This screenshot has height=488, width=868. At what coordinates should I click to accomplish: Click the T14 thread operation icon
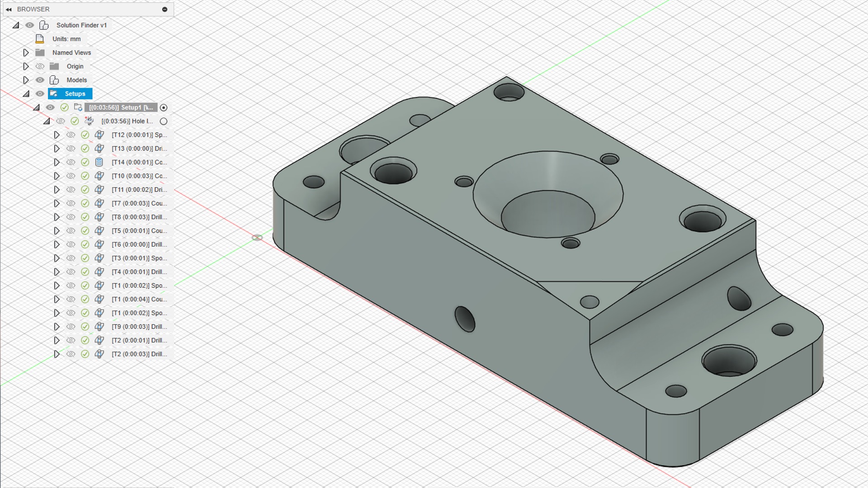click(99, 162)
